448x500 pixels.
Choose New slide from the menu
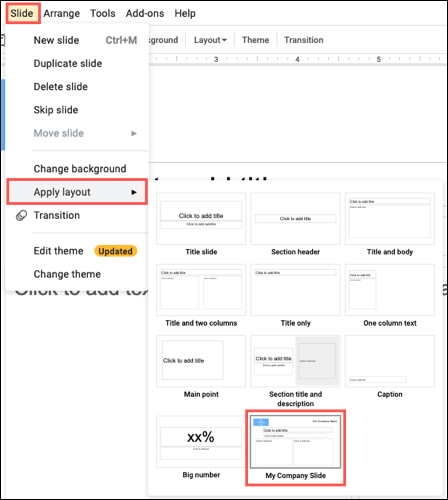pos(77,40)
